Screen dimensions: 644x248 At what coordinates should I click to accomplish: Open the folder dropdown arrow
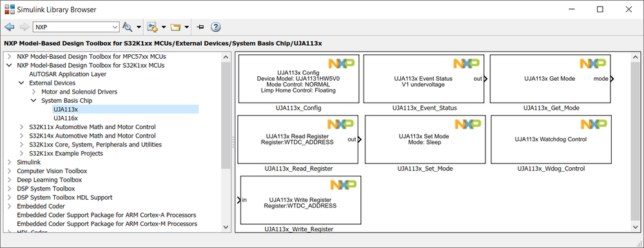tap(186, 28)
